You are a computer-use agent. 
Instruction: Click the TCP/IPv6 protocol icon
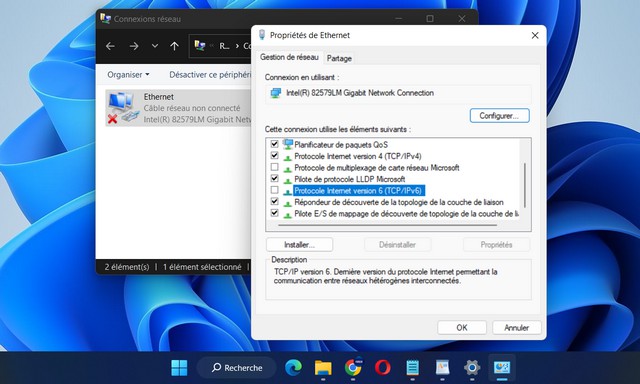288,191
